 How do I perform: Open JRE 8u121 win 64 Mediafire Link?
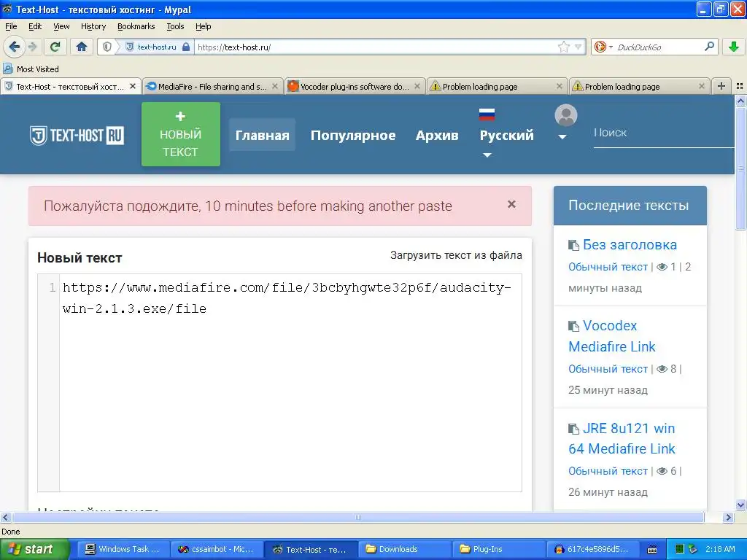tap(622, 438)
